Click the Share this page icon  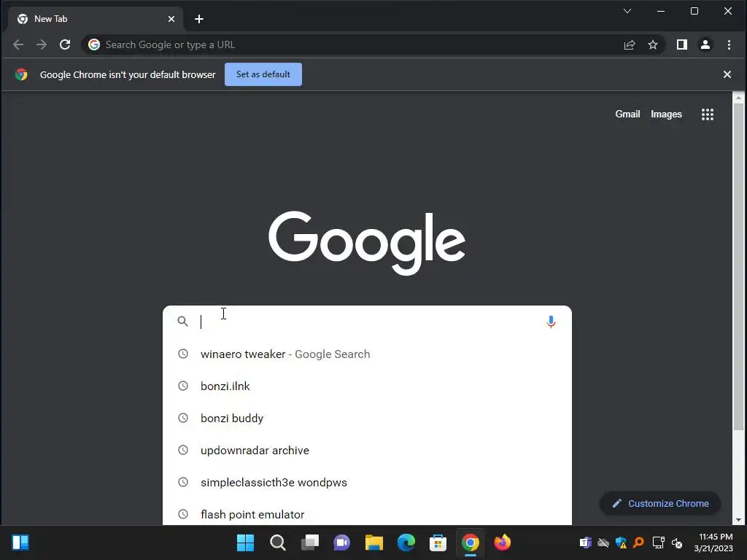click(x=630, y=44)
